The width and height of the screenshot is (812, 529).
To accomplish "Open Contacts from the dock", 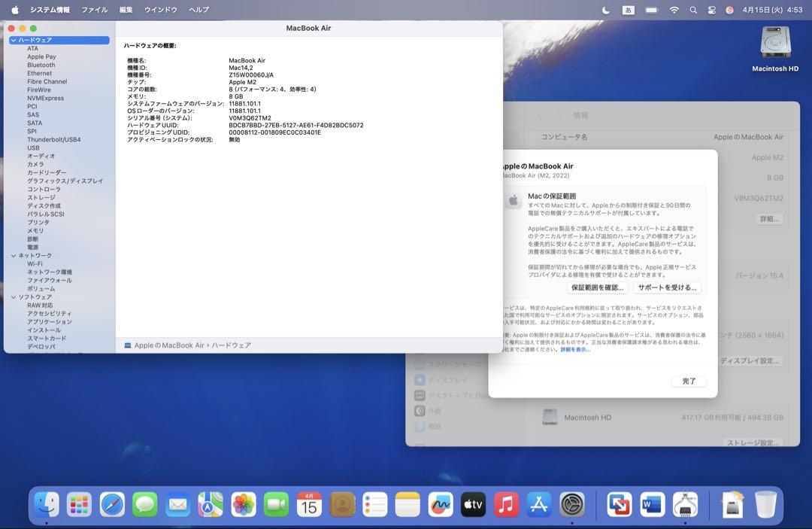I will [342, 505].
